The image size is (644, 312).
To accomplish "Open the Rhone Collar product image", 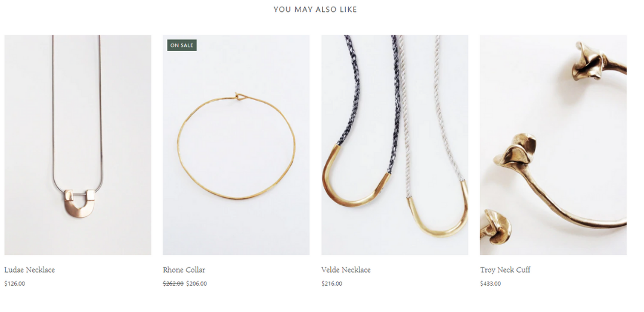I will click(x=236, y=145).
